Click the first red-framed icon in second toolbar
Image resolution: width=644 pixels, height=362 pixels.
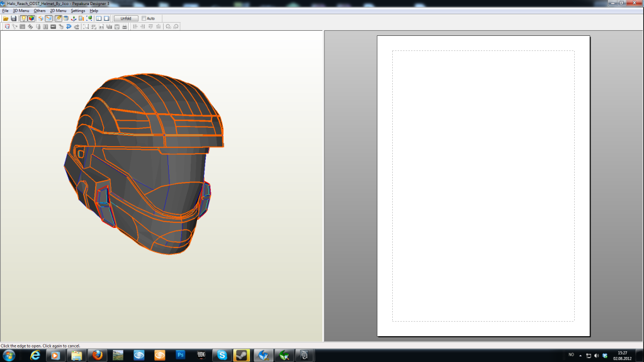point(7,26)
